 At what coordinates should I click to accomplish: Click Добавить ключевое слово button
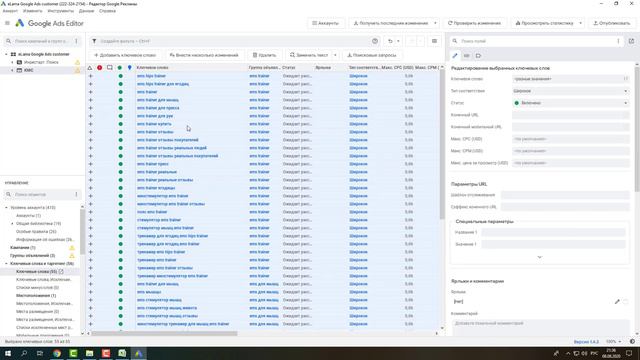click(x=125, y=55)
